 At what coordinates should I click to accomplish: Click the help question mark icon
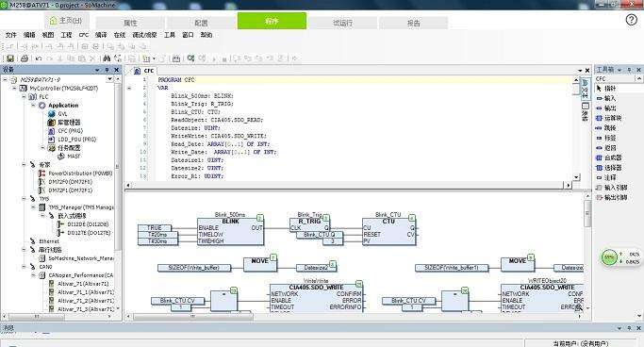coord(631,20)
